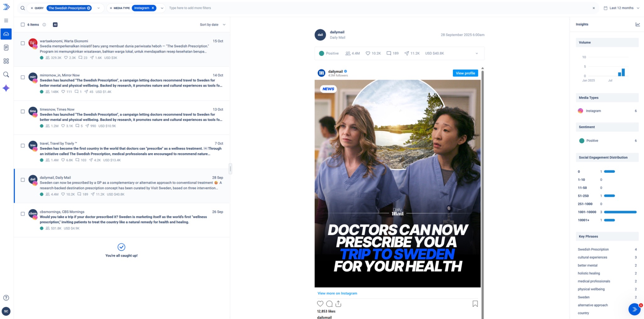Click the Help question mark icon

6,298
